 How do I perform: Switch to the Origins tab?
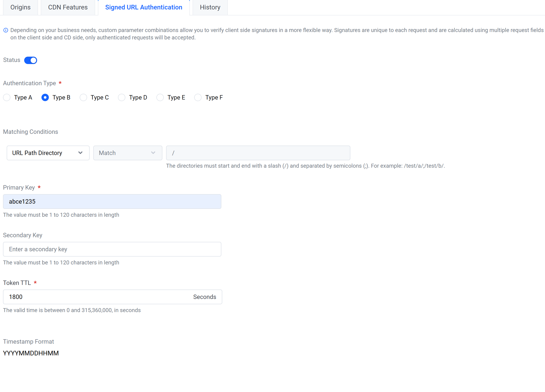point(21,7)
